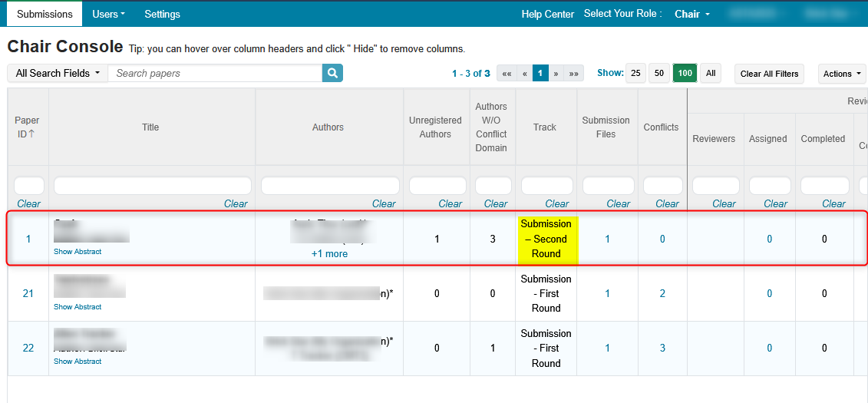The image size is (868, 403).
Task: Sort by the Paper ID column header
Action: coord(28,127)
